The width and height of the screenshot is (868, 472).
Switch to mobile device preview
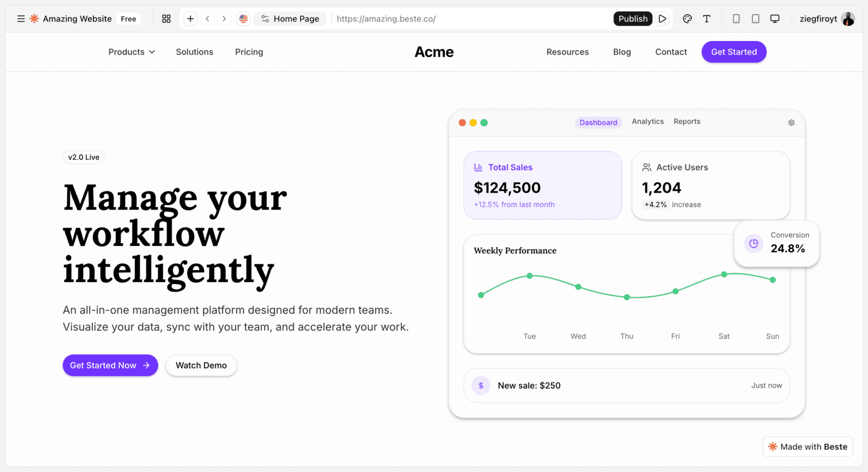point(736,19)
